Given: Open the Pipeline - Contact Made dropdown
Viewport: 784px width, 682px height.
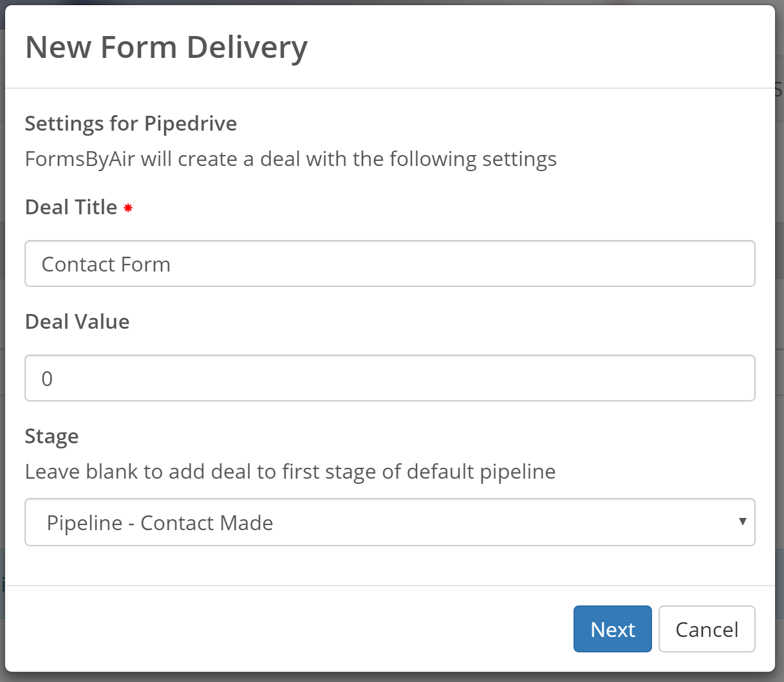Looking at the screenshot, I should pyautogui.click(x=389, y=522).
